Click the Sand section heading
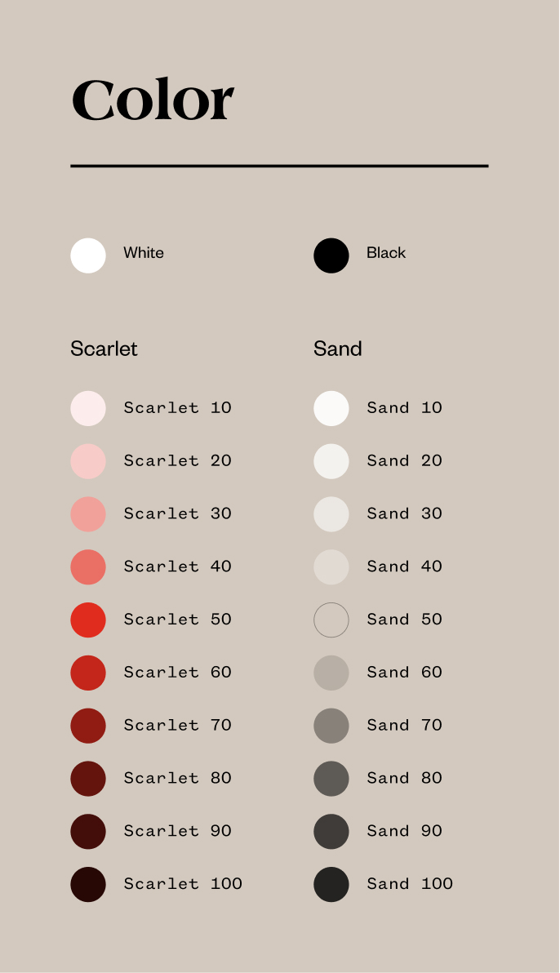Screen dimensions: 560x973 click(338, 349)
